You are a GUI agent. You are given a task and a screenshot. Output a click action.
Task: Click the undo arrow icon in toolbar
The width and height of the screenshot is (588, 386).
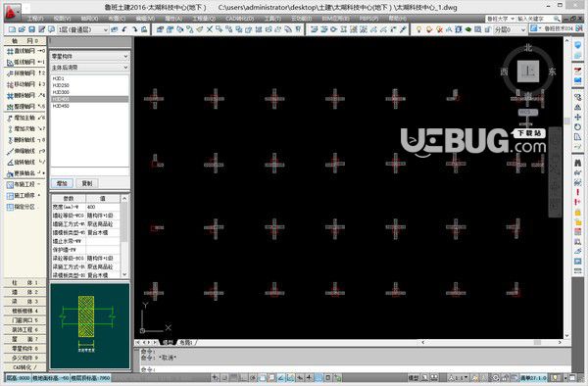(124, 29)
